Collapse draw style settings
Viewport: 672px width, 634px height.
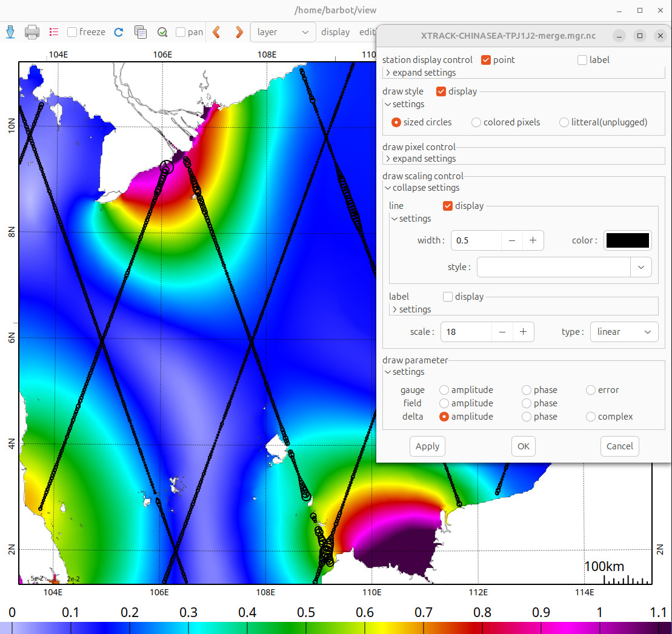405,104
